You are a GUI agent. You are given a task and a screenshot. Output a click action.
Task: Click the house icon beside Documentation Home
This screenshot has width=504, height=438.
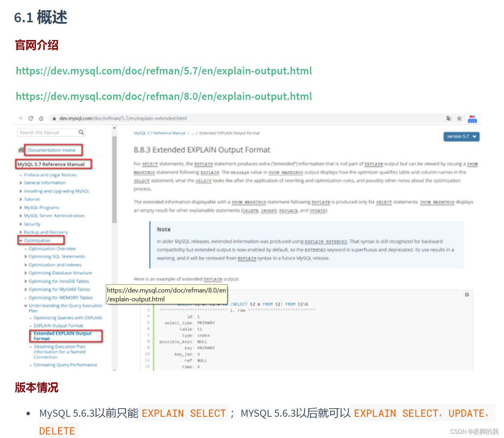click(x=21, y=150)
